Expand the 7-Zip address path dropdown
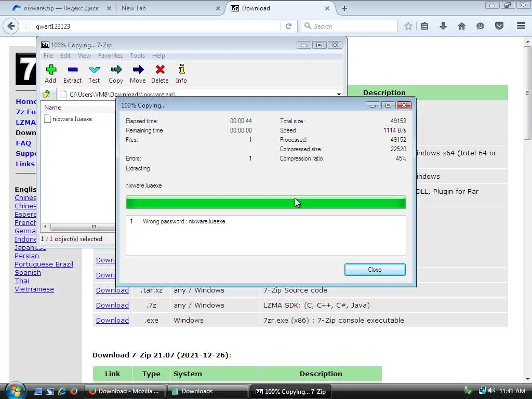Image resolution: width=532 pixels, height=399 pixels. 339,94
